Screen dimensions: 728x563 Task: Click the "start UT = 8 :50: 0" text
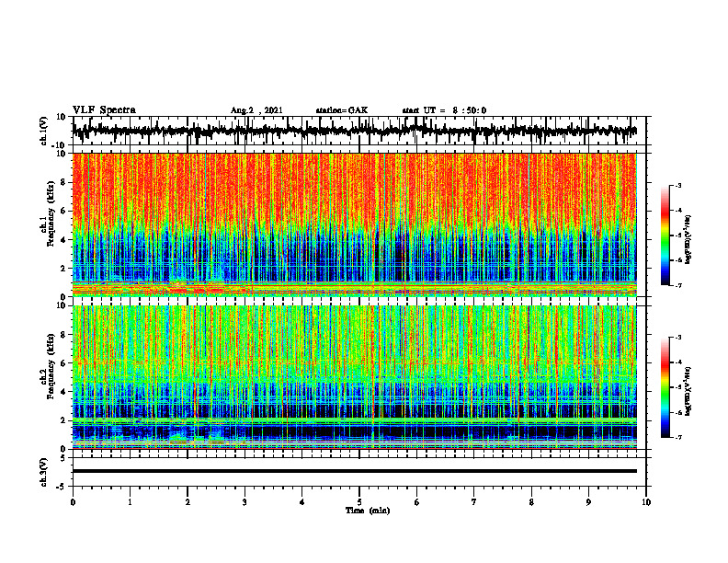444,110
